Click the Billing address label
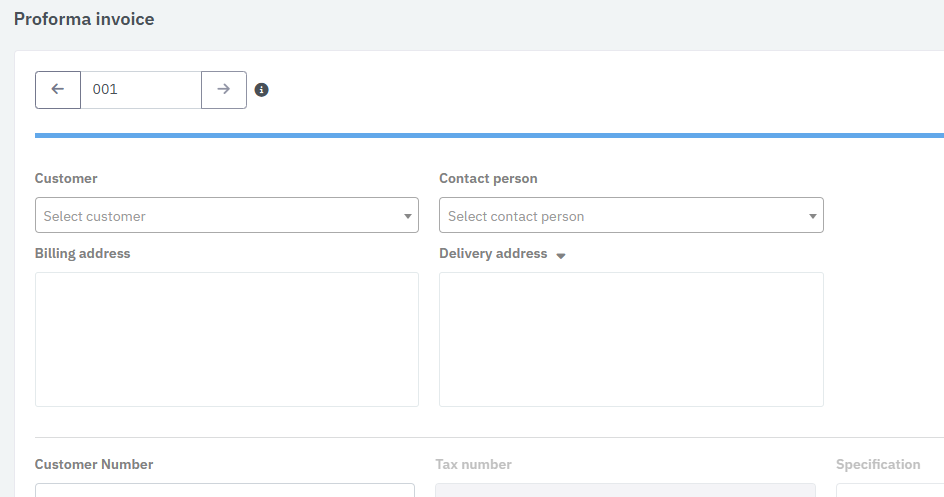 tap(82, 254)
